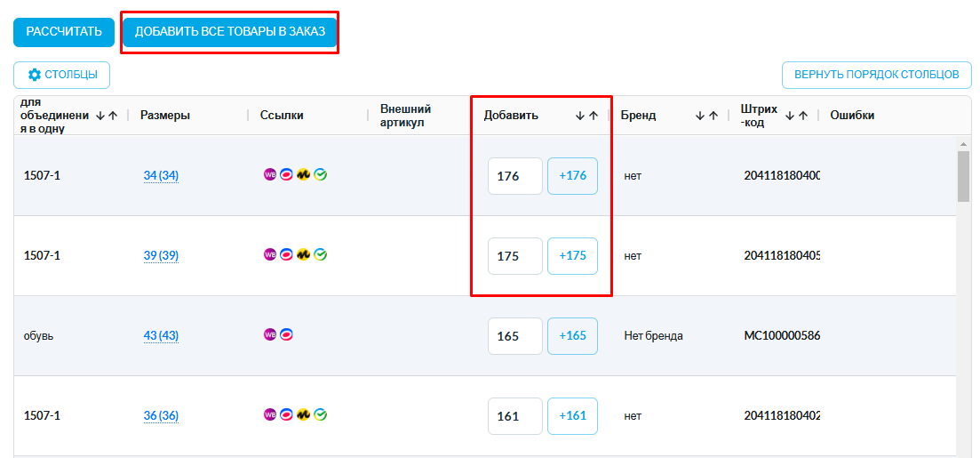The image size is (980, 458).
Task: Click Добавить все товары в заказ
Action: pos(230,32)
